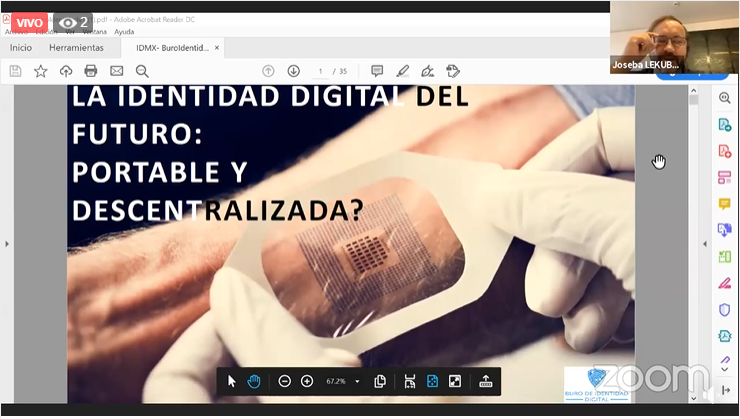Open Create PDF tool in sidebar
This screenshot has height=419, width=740.
[724, 151]
